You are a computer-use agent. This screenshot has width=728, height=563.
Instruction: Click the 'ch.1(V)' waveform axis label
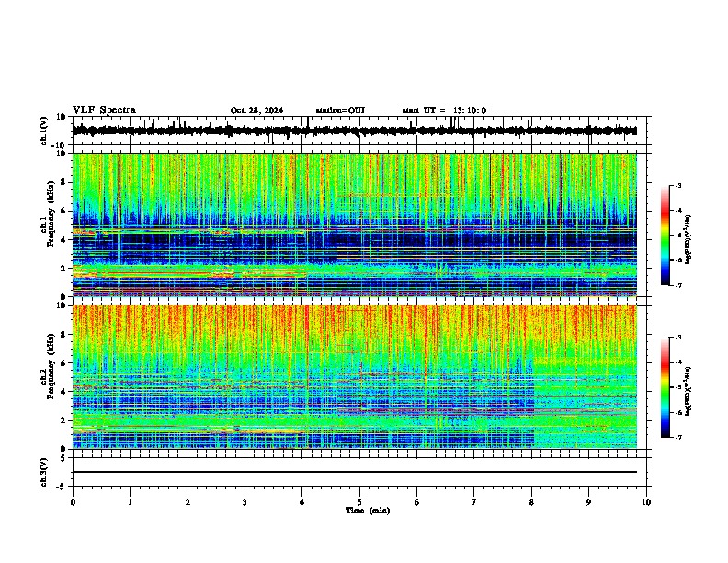click(x=44, y=131)
